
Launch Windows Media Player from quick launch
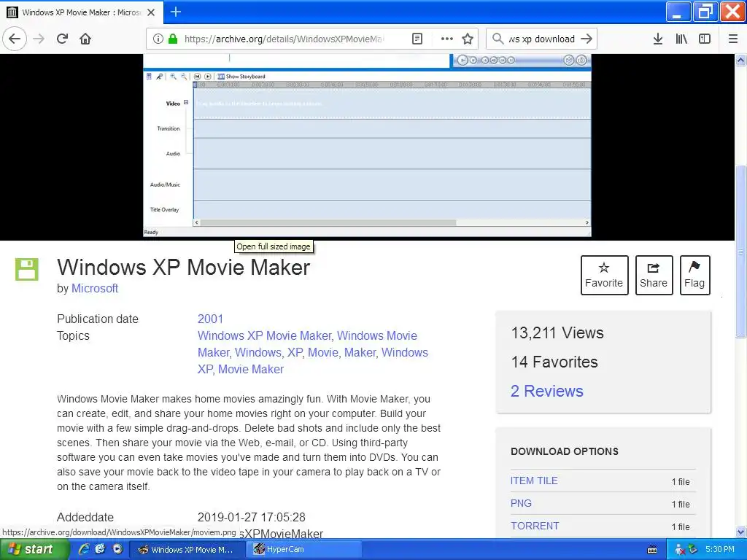coord(117,549)
